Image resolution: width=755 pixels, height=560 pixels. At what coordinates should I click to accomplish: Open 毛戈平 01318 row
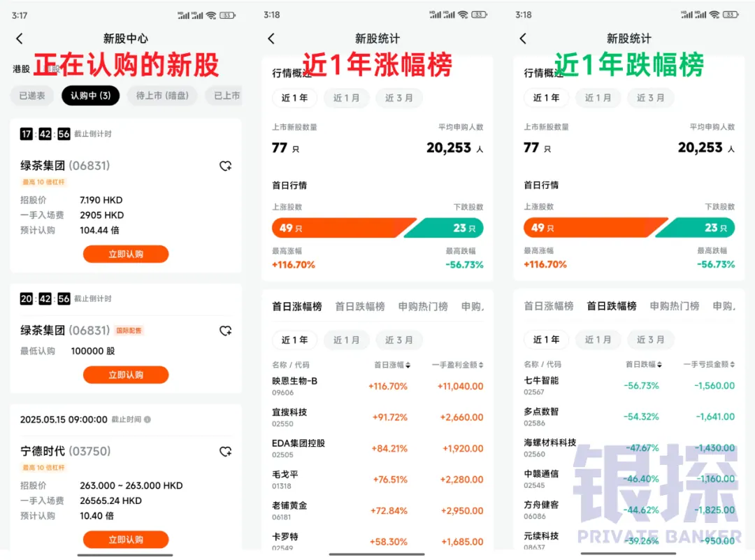(377, 480)
